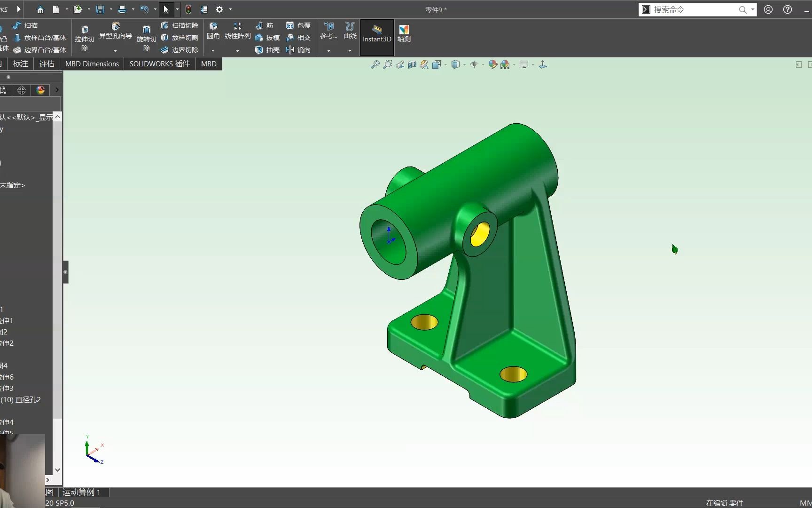Click Dynamic Annotation Views icon
812x508 pixels.
click(424, 65)
